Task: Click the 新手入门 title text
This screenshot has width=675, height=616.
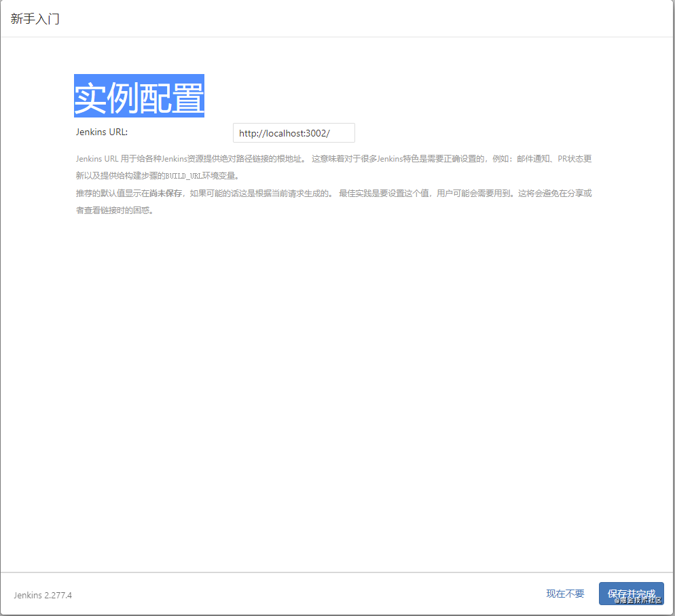Action: coord(35,19)
